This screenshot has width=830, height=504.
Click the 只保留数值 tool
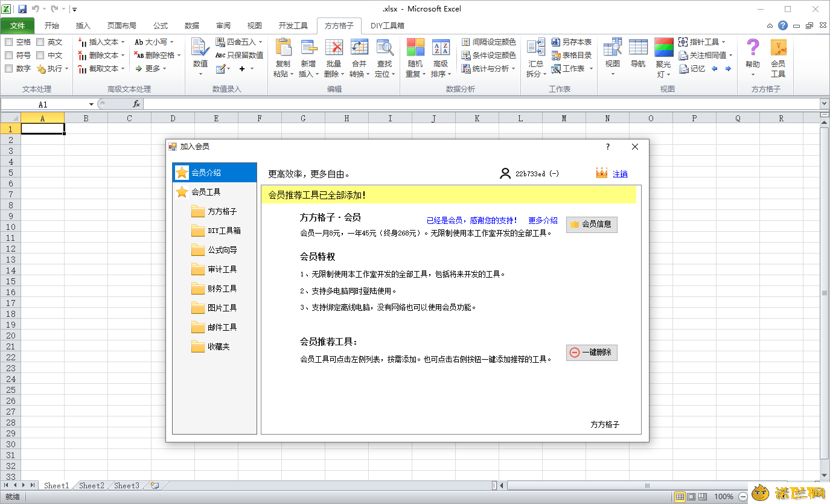(x=240, y=55)
